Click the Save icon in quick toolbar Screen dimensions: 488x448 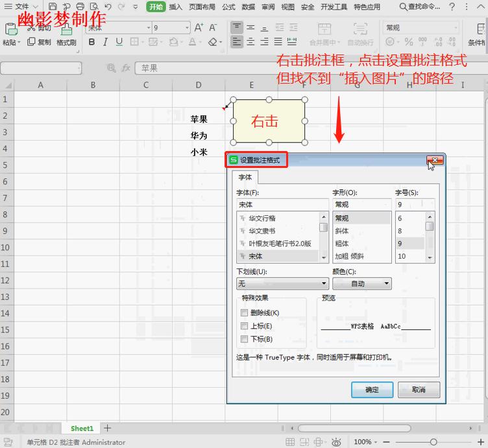tap(53, 6)
